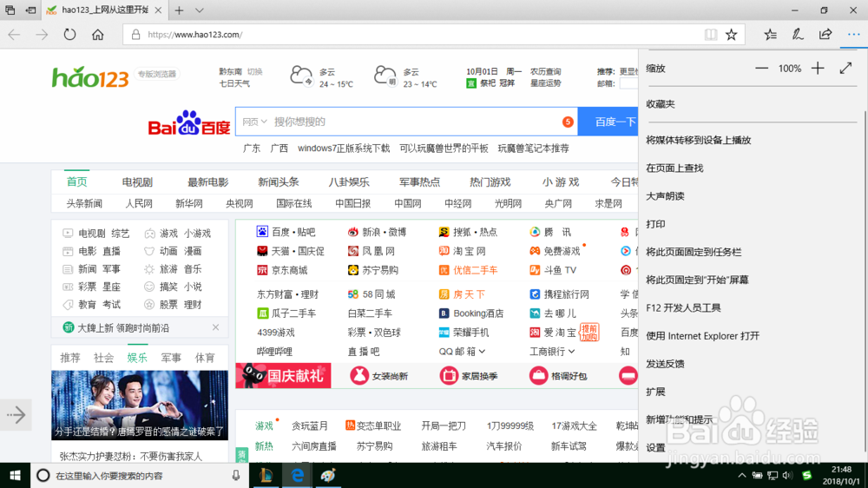Open the tab preview chevron
868x488 pixels.
(x=200, y=10)
